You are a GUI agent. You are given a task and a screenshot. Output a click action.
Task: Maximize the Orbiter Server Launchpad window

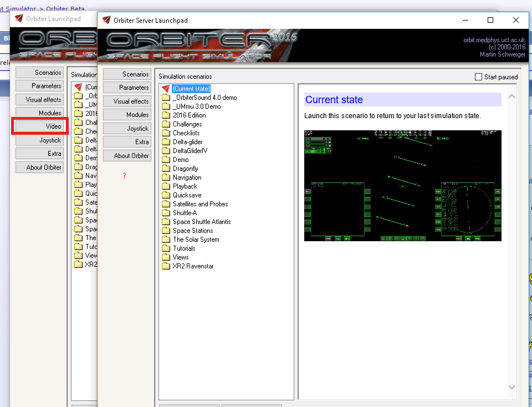click(x=490, y=20)
